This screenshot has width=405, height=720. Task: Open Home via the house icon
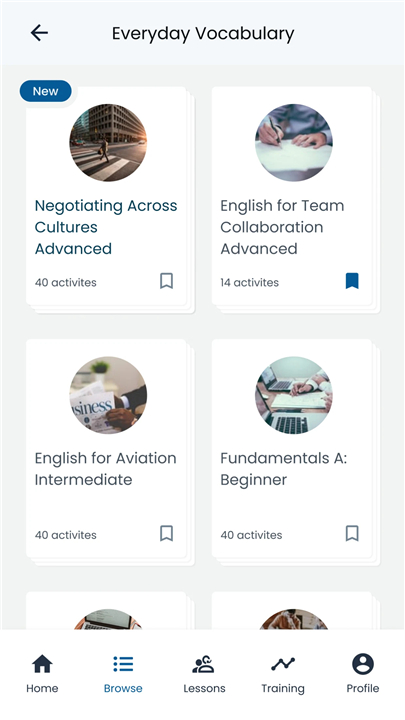(42, 664)
